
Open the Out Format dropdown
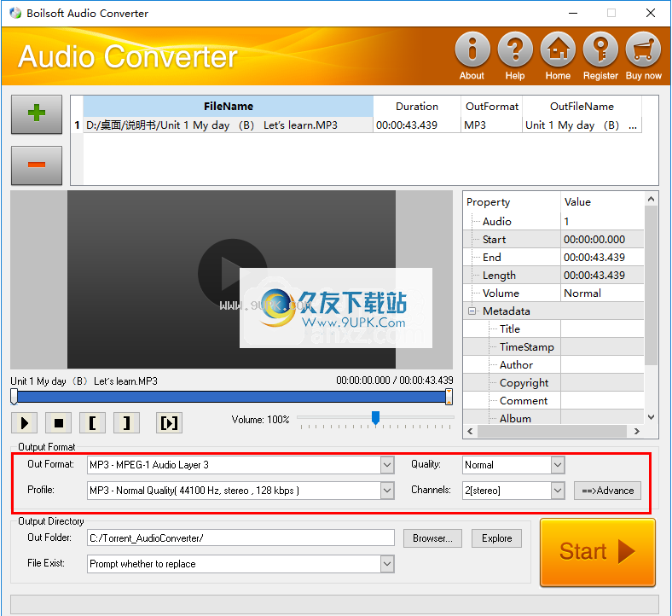click(387, 465)
